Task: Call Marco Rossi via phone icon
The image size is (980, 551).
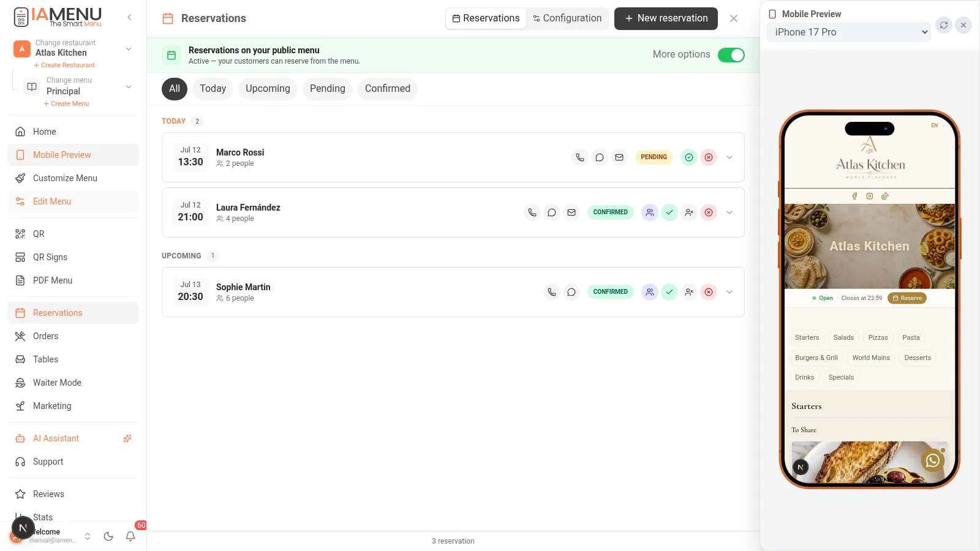Action: point(580,157)
